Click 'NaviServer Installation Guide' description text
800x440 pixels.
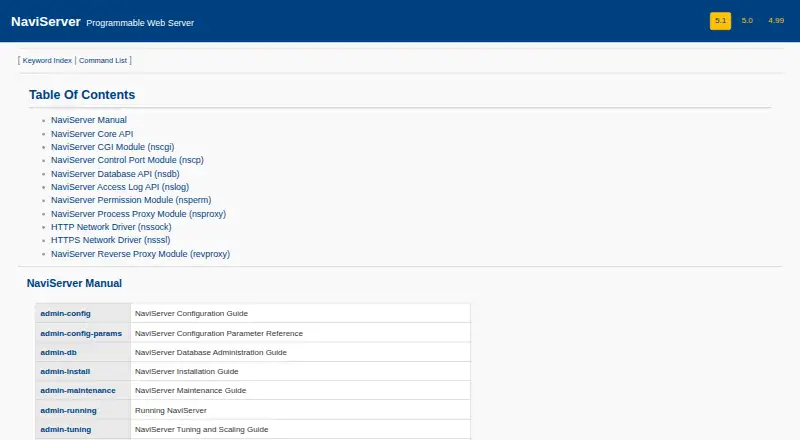pyautogui.click(x=187, y=372)
